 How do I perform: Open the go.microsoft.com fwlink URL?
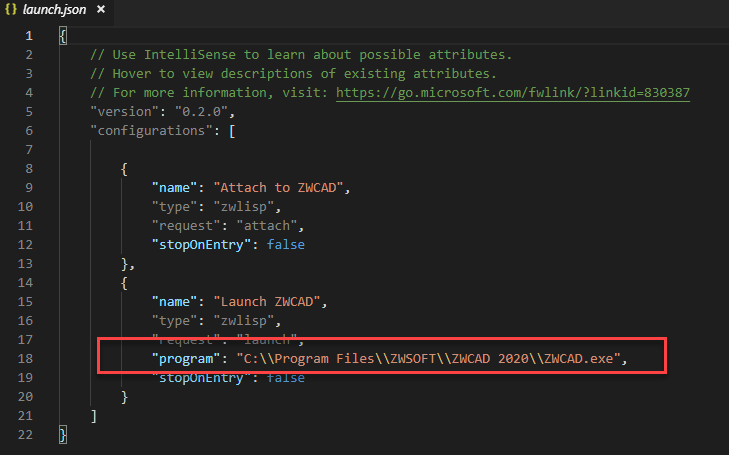point(513,92)
